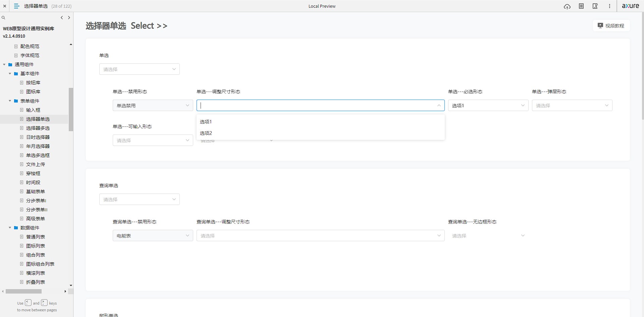
Task: Toggle the sitemap hamburger menu icon
Action: click(x=16, y=6)
